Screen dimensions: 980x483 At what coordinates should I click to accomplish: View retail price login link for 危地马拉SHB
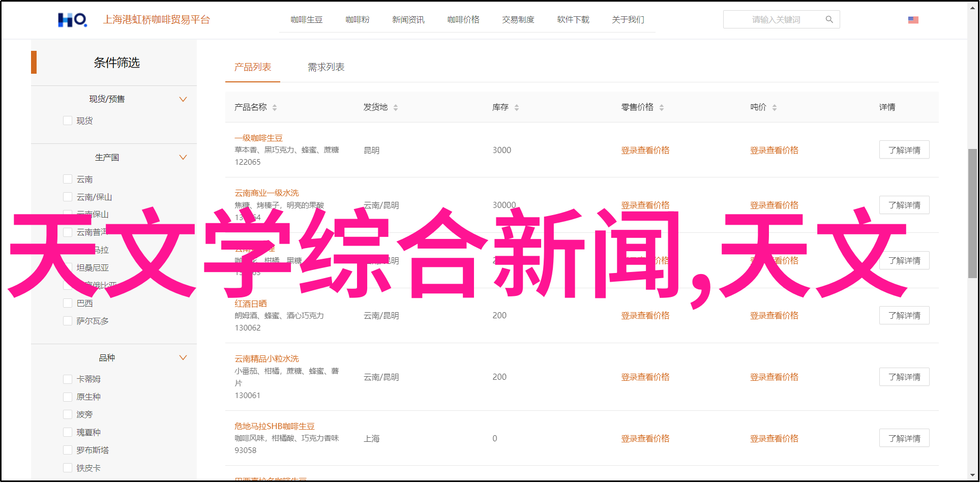645,438
